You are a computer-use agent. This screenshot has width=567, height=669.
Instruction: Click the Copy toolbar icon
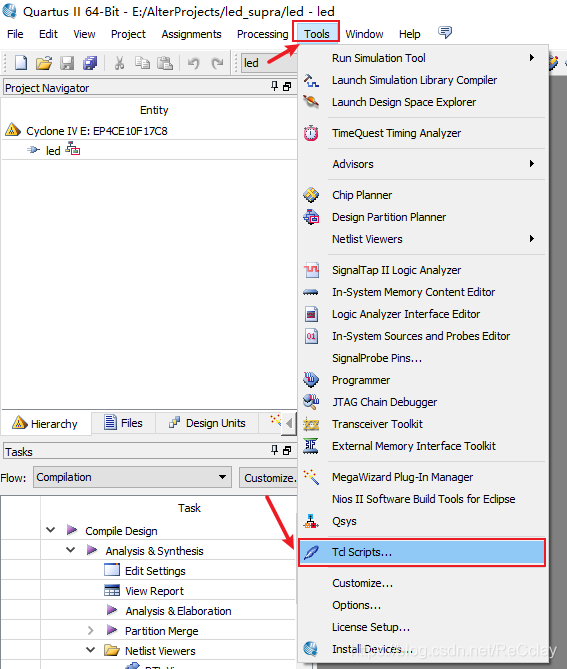pos(142,63)
